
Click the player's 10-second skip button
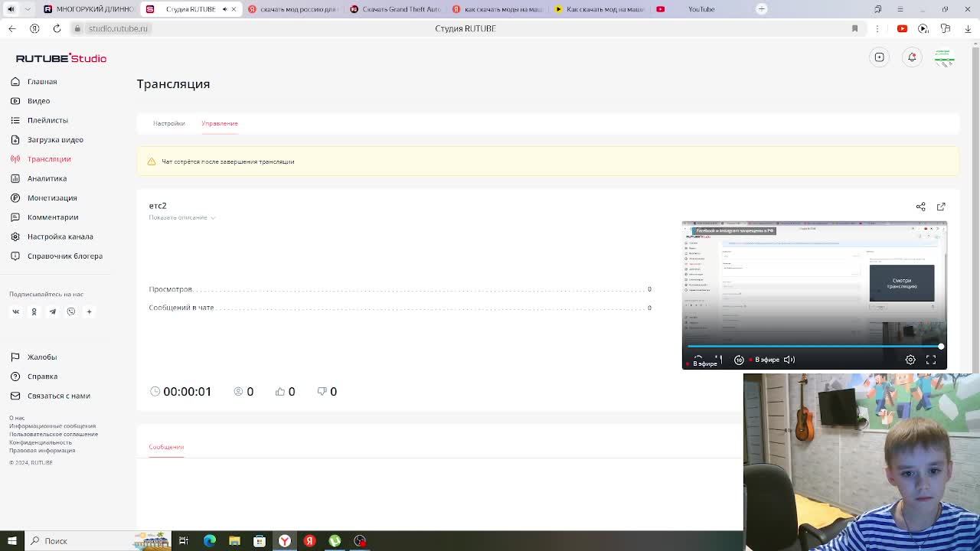click(739, 360)
